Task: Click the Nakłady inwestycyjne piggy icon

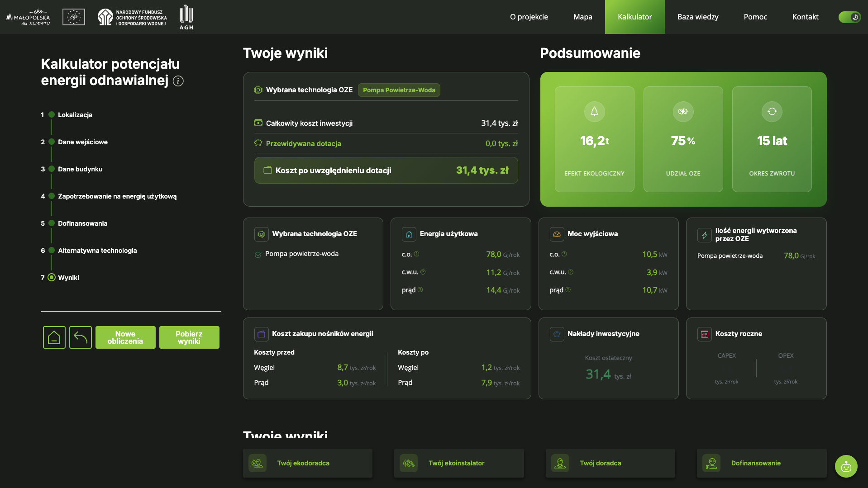Action: 557,334
